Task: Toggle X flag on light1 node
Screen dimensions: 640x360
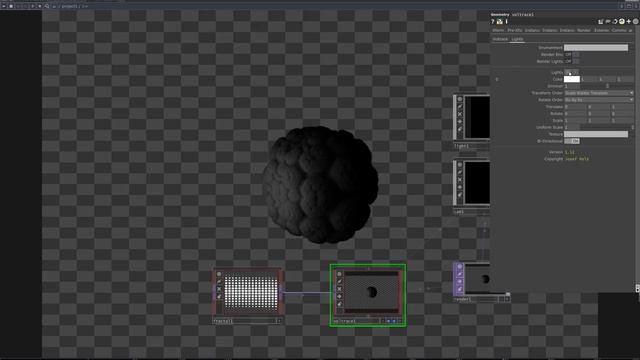Action: 460,114
